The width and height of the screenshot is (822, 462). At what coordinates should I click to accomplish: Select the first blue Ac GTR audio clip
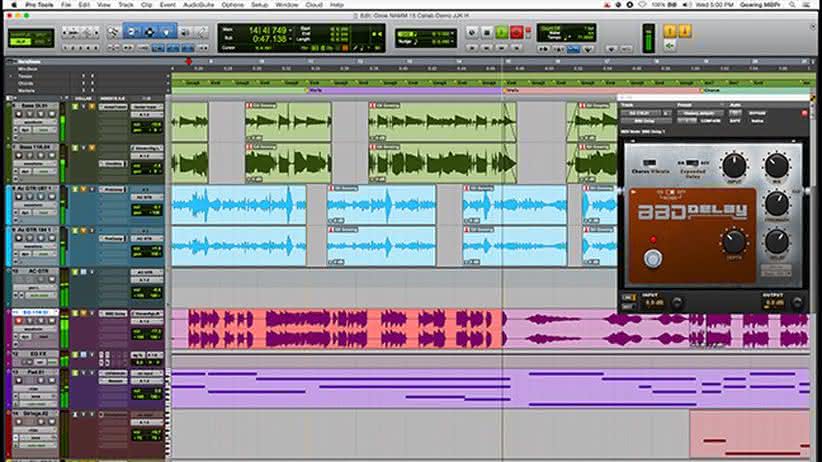[x=239, y=205]
